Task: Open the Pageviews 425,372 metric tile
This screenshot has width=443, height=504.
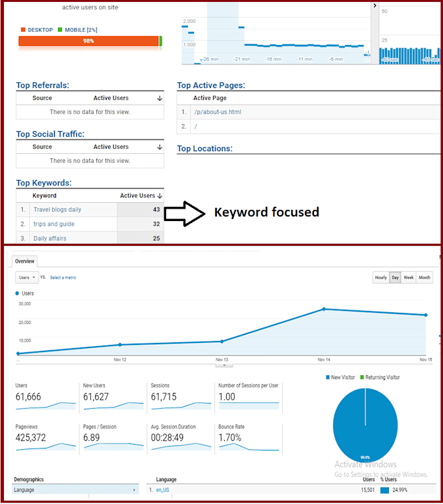Action: pos(46,437)
